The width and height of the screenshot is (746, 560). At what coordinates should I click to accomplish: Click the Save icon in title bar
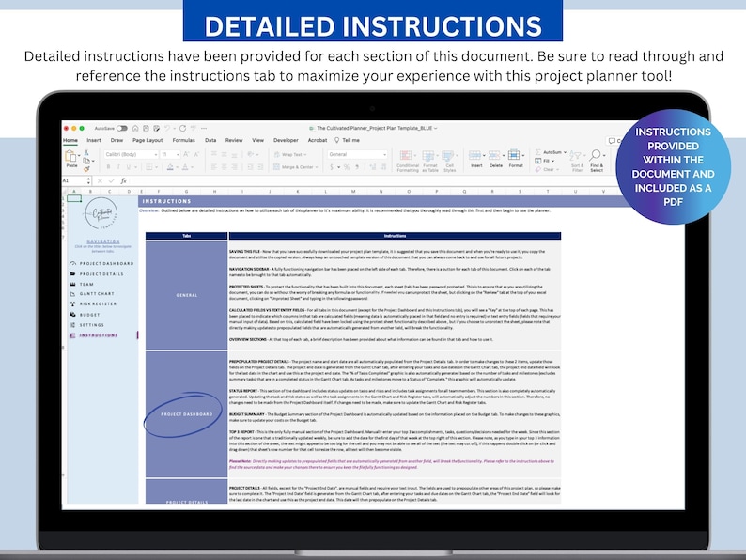coord(146,129)
